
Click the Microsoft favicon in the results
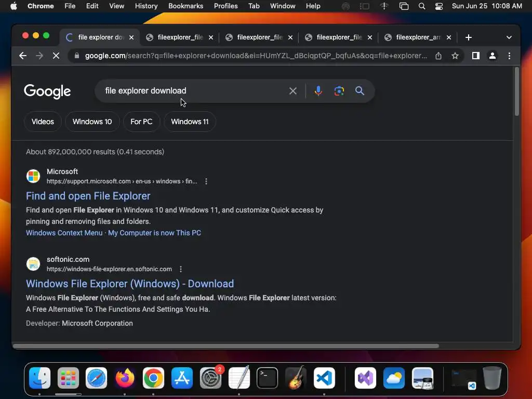click(x=33, y=176)
